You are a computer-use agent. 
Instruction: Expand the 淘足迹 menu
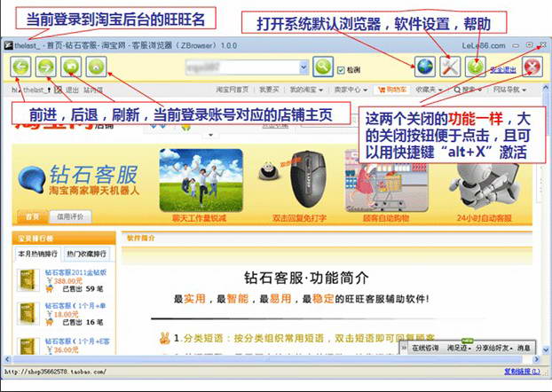[x=459, y=348]
